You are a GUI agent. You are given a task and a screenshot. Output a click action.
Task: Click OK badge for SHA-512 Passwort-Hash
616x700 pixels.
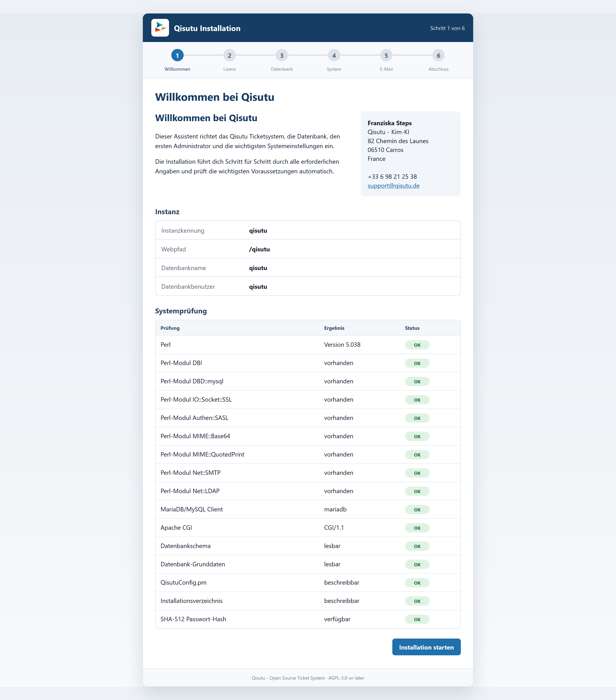tap(417, 619)
